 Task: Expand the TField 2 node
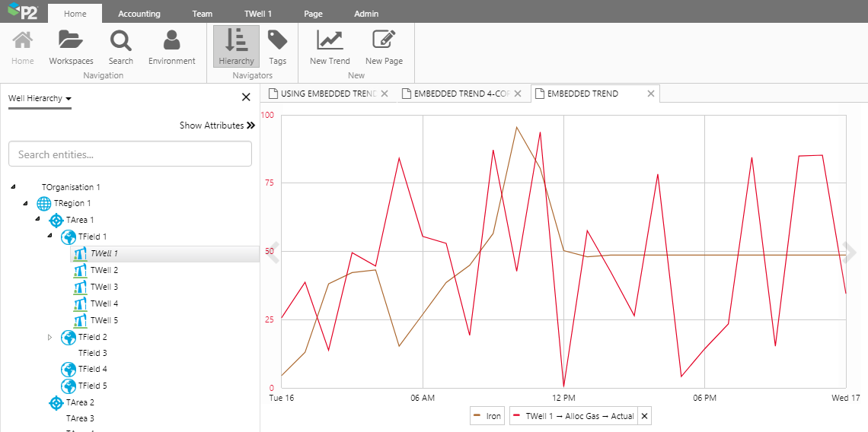[50, 337]
